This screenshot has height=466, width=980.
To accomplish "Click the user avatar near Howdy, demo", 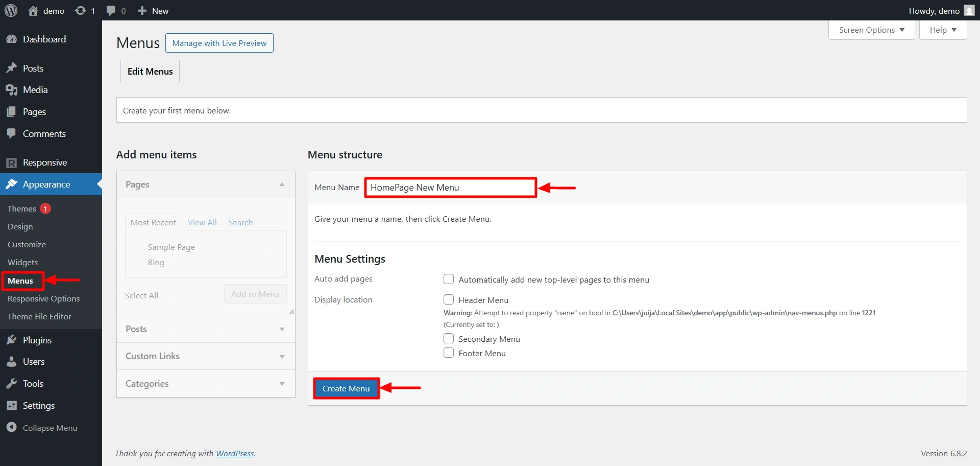I will coord(969,11).
